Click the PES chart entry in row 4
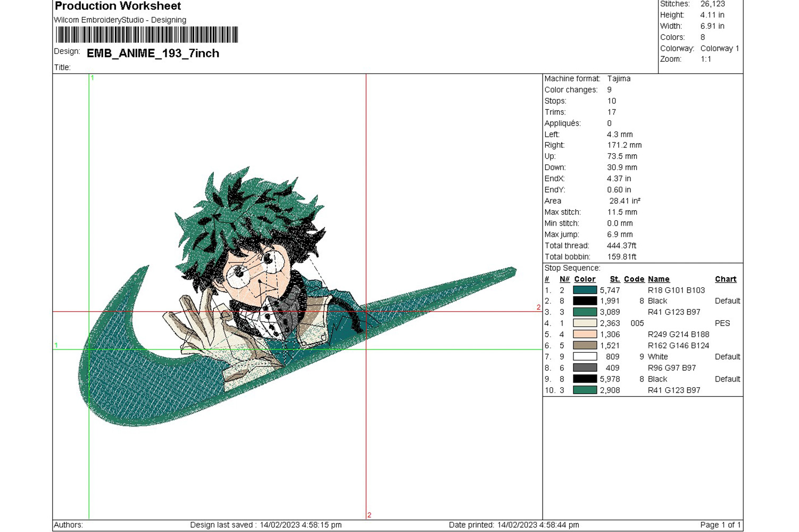Viewport: 799px width, 532px height. pos(722,323)
